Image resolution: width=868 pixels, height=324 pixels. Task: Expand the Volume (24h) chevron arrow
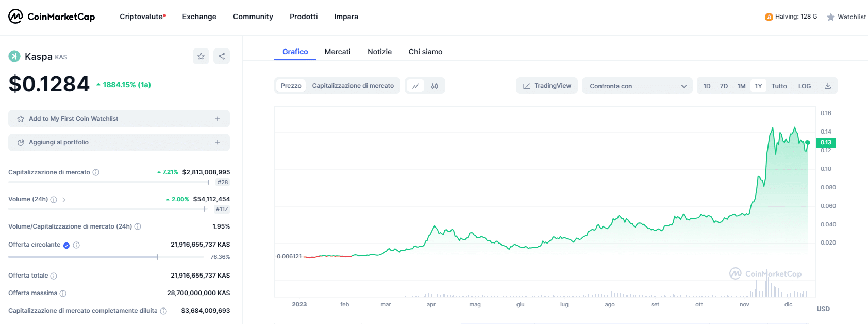pyautogui.click(x=64, y=200)
